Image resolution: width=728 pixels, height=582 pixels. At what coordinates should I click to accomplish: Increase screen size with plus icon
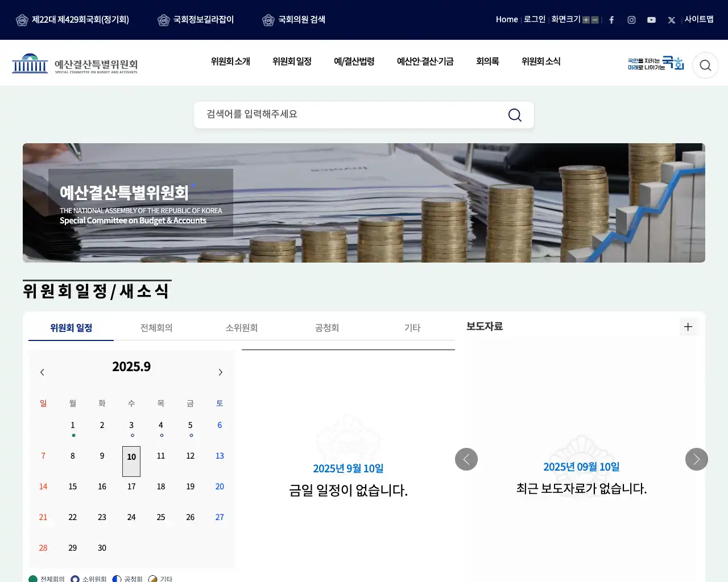tap(586, 20)
